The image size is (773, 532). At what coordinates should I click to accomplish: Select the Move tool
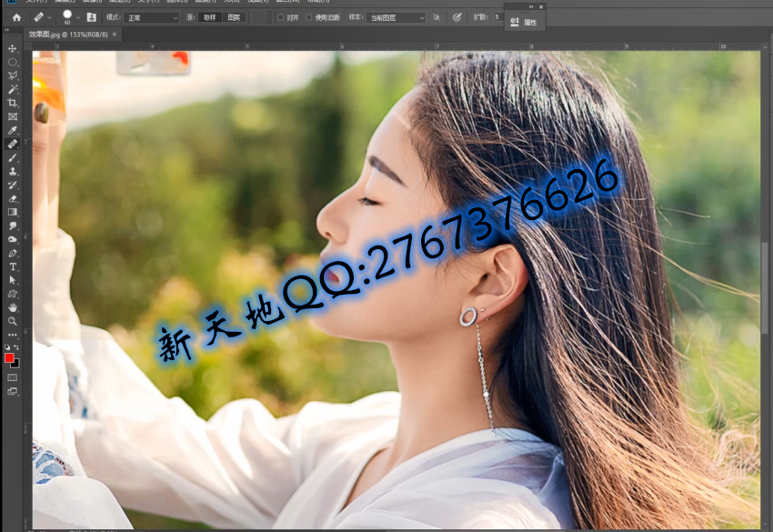(x=13, y=48)
